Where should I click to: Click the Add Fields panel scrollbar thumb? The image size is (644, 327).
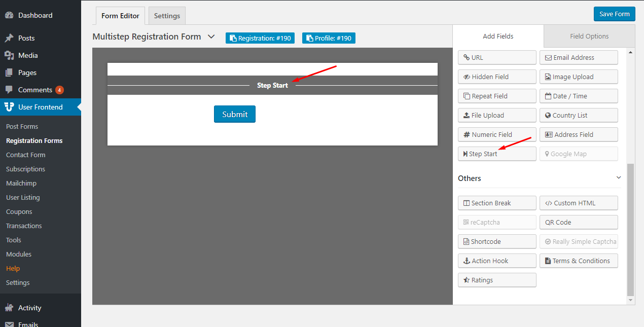coord(631,229)
